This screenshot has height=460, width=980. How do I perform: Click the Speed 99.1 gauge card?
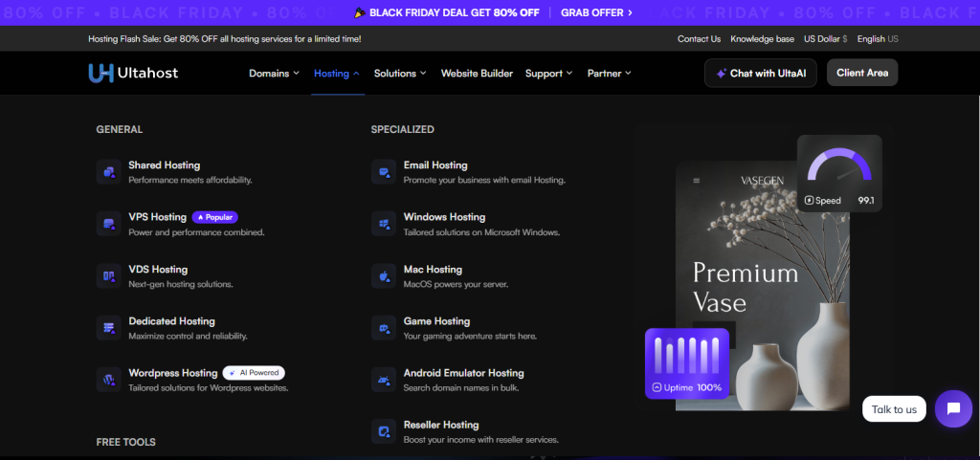click(x=839, y=173)
